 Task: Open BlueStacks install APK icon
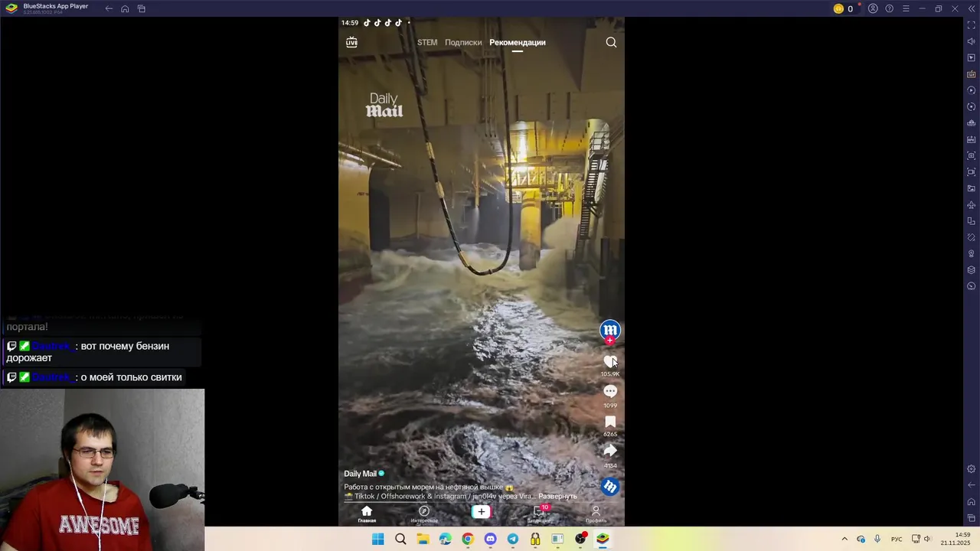(x=972, y=139)
